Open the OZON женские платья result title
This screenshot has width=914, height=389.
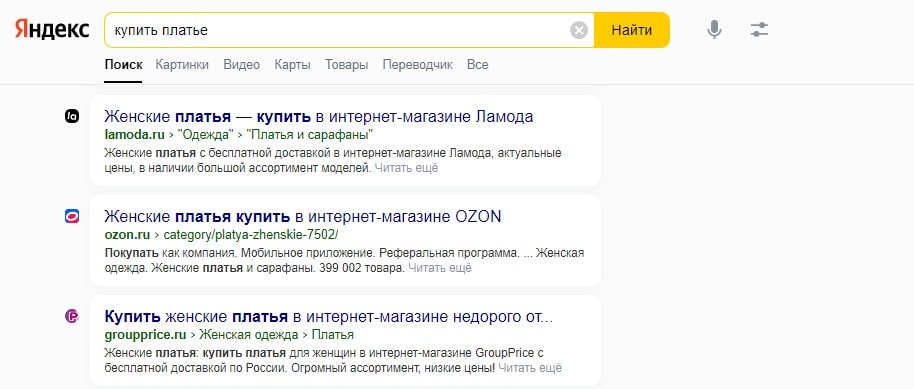(x=303, y=217)
